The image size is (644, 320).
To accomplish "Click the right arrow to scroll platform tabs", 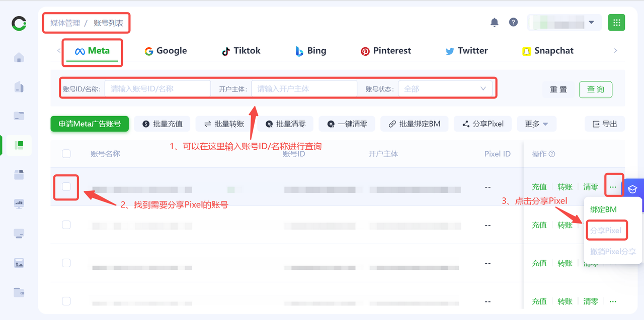I will coord(615,51).
